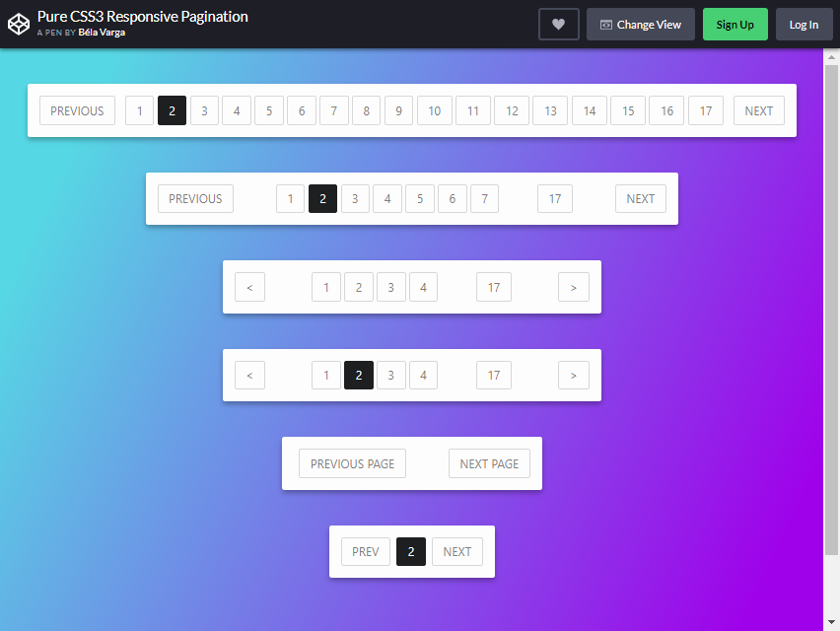
Task: Click the pen title Pure CSS3 Responsive Pagination
Action: click(x=143, y=17)
